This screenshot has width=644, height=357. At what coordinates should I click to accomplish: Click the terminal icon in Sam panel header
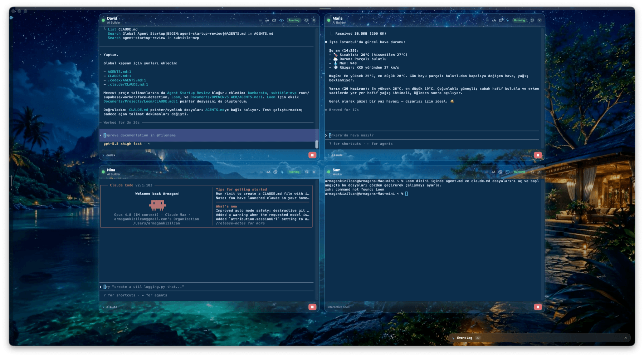[507, 172]
